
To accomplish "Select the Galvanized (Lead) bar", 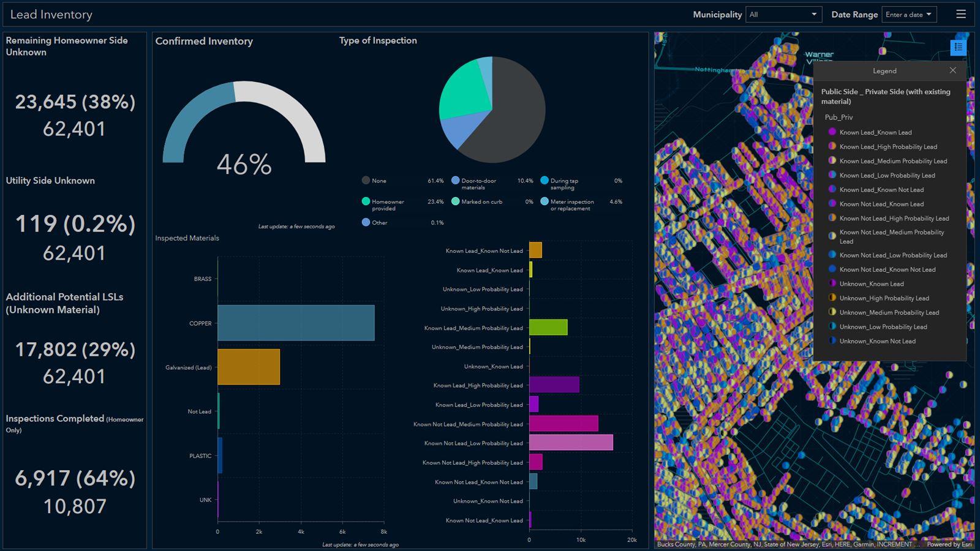I will 249,367.
